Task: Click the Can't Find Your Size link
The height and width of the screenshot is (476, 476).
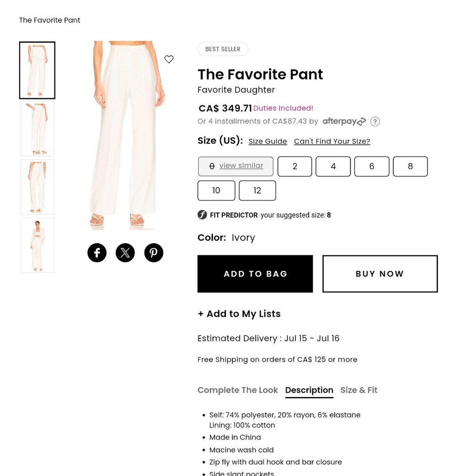Action: click(332, 141)
